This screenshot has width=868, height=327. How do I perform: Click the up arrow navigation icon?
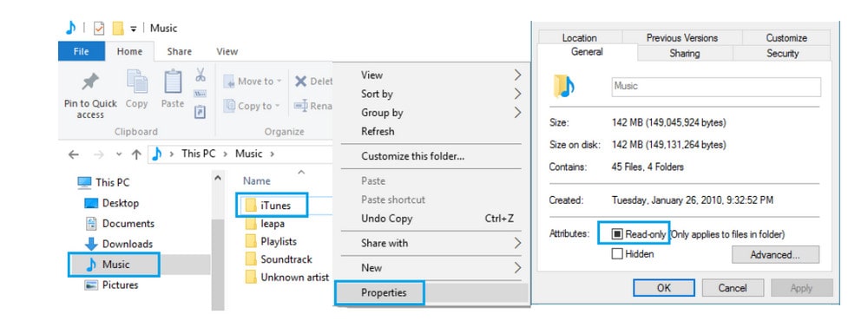(x=136, y=154)
